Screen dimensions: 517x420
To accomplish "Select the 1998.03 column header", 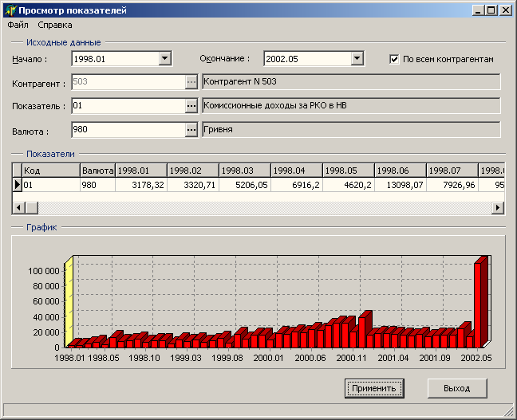I will click(245, 171).
